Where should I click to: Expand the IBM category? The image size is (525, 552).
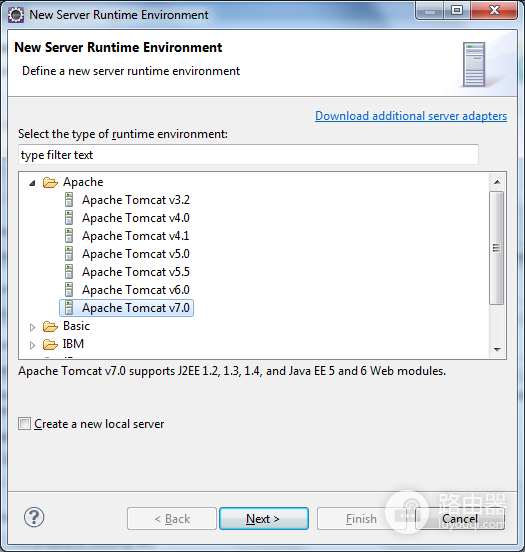(32, 345)
